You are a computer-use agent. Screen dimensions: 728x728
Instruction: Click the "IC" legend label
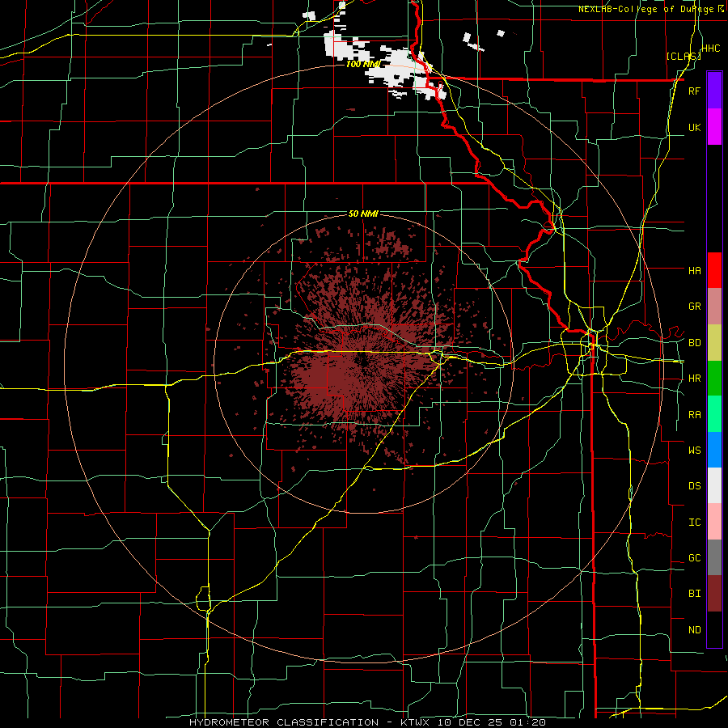(x=694, y=523)
